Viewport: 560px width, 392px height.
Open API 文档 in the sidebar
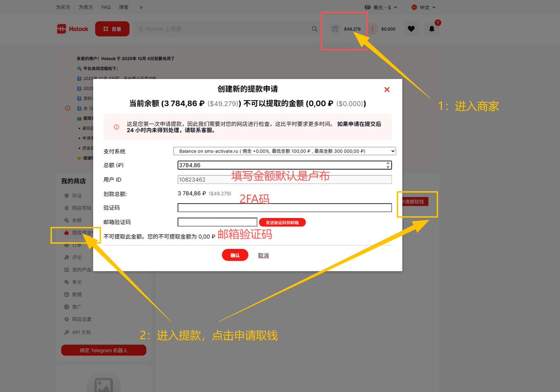coord(81,332)
